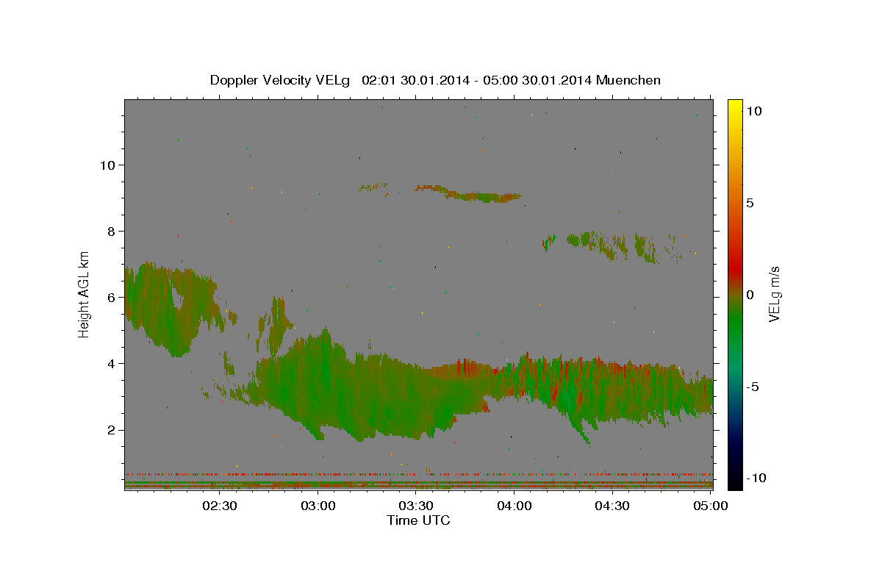Select the 04:00 time tick label
Image resolution: width=882 pixels, height=588 pixels.
(514, 506)
